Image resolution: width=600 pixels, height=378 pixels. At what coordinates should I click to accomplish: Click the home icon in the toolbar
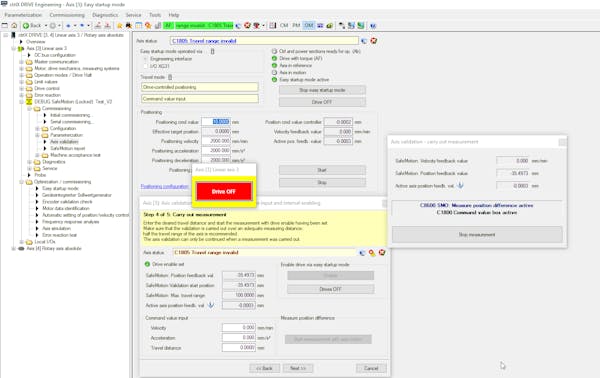coord(14,26)
